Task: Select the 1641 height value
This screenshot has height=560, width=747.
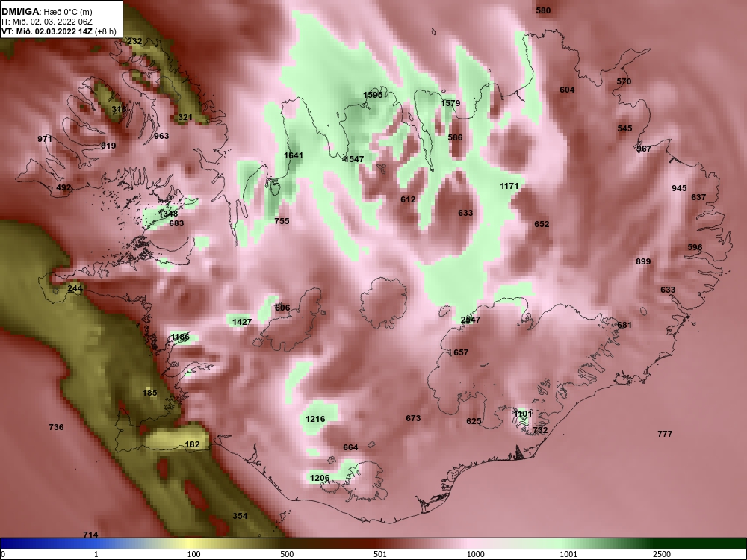Action: pos(293,155)
